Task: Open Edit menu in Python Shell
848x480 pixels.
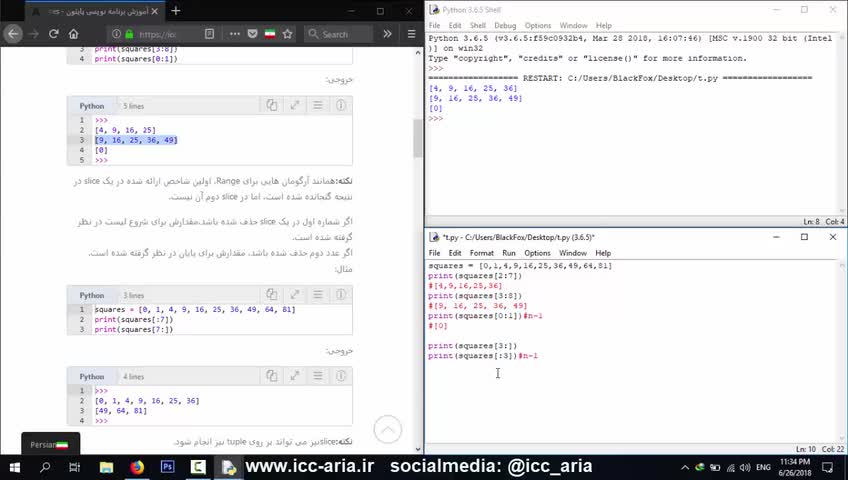Action: click(x=455, y=25)
